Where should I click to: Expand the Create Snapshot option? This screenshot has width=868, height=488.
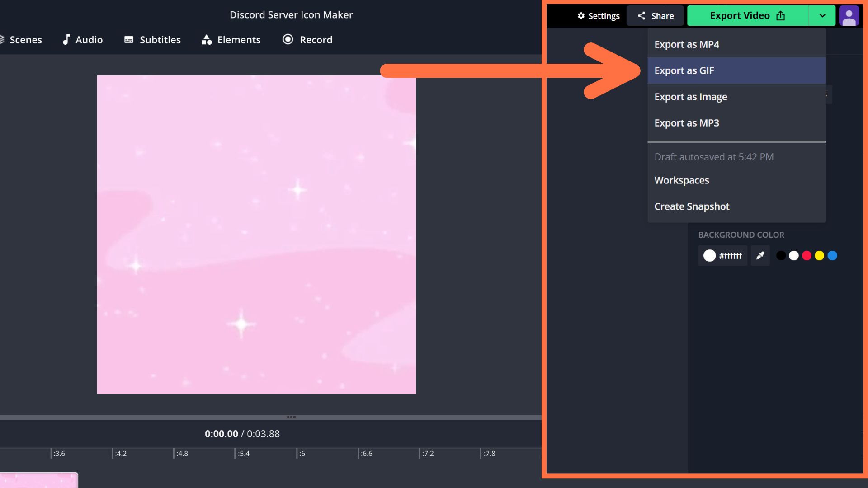[x=692, y=206]
